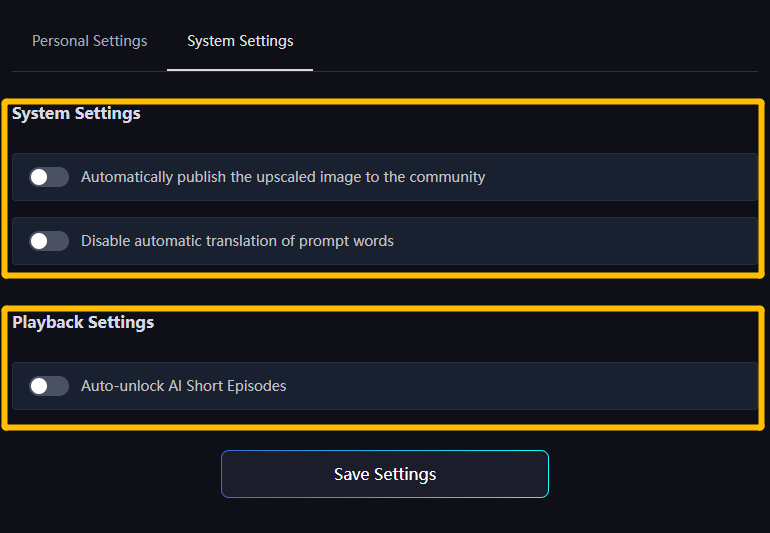Enable automatic publishing of upscaled images toggle

tap(49, 177)
